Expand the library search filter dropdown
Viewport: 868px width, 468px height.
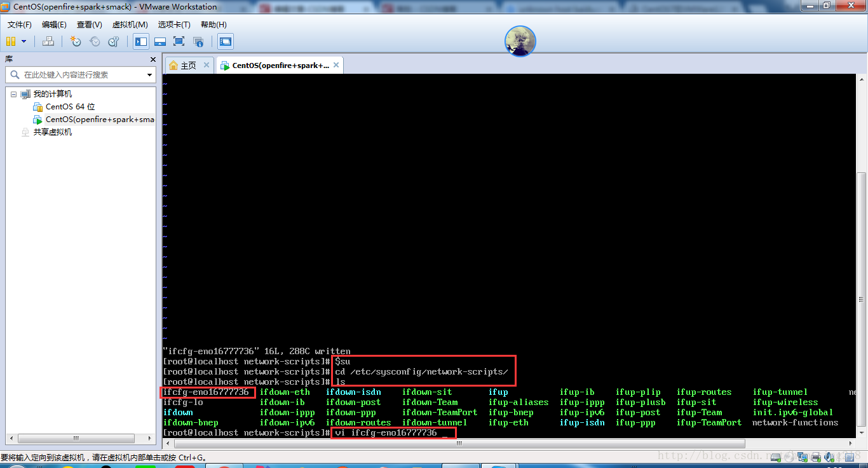click(x=150, y=75)
